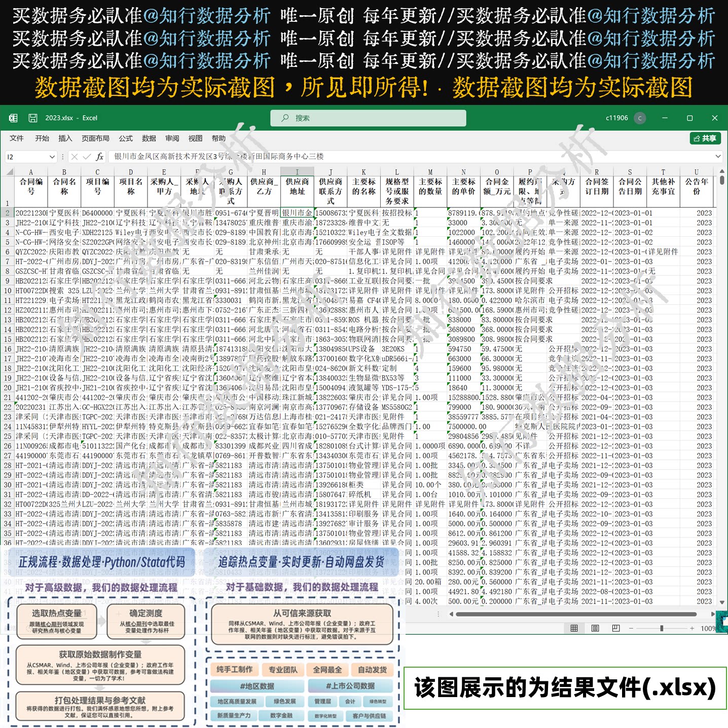
Task: Select row 20 header
Action: (7, 388)
